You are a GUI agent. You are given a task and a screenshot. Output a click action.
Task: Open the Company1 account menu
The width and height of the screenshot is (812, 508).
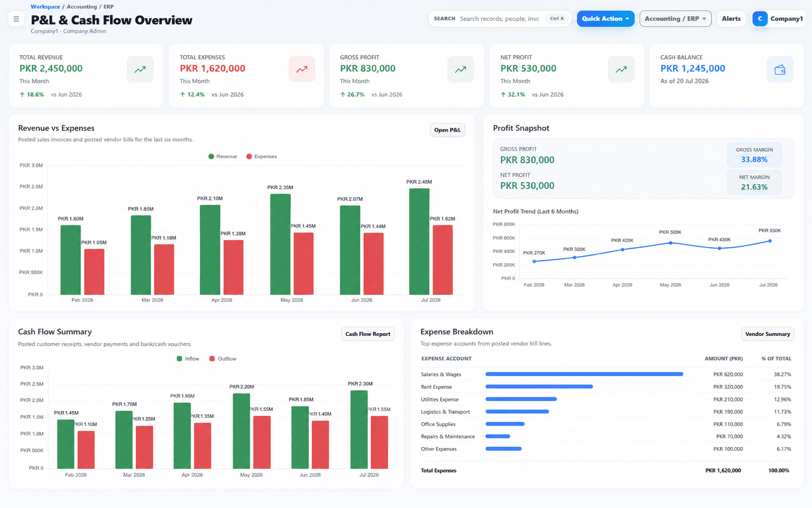779,18
